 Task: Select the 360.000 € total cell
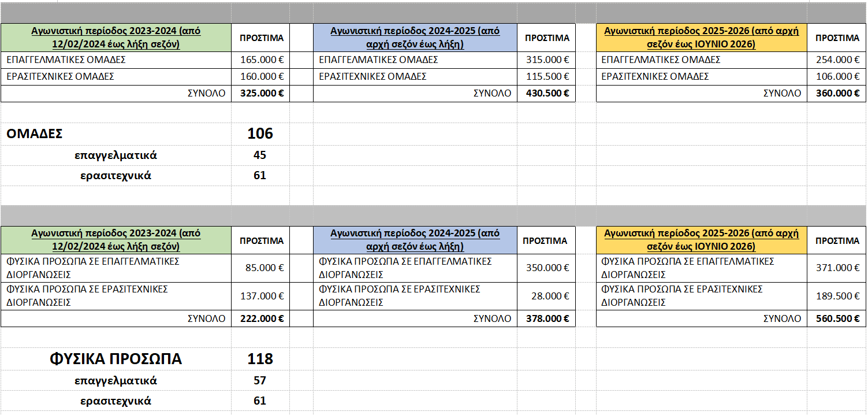(836, 93)
